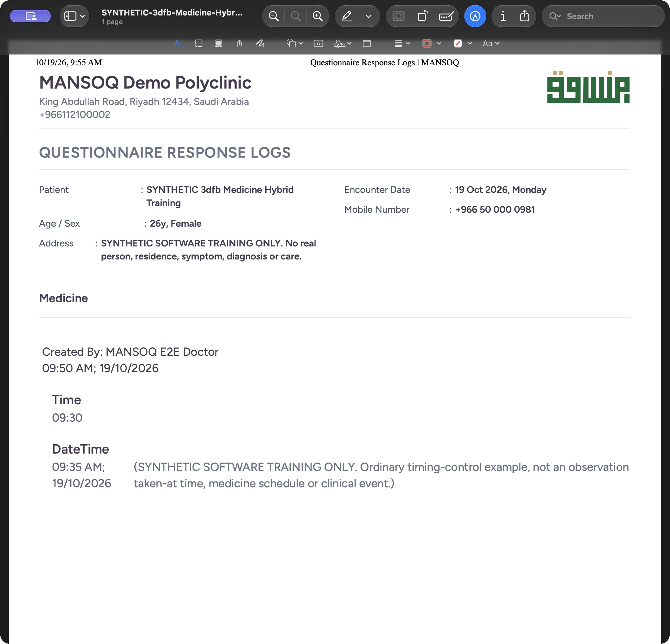This screenshot has width=670, height=644.
Task: Choose the Border Color swatch
Action: click(x=427, y=43)
